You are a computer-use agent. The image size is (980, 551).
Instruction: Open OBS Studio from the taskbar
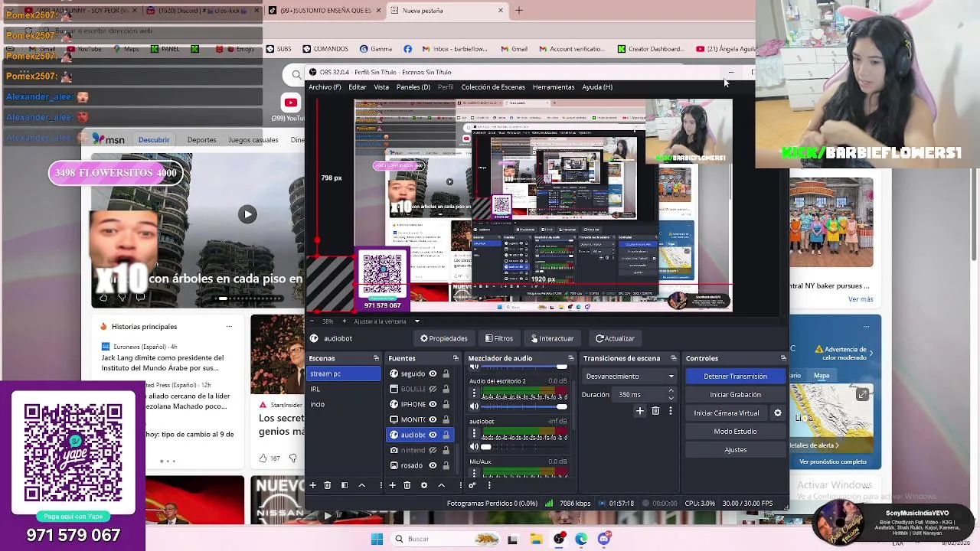point(559,539)
